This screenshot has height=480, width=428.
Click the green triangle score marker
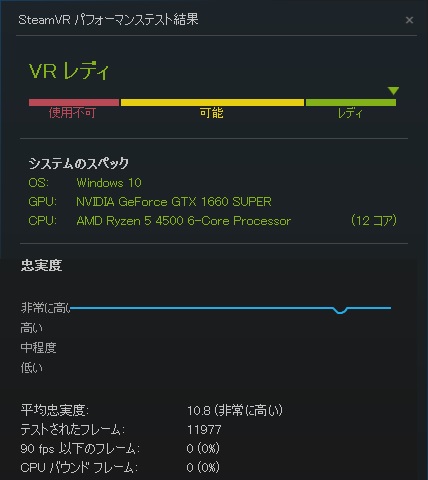(x=393, y=91)
